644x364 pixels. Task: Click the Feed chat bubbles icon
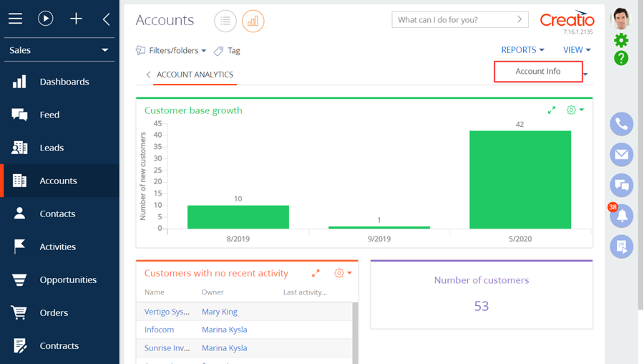tap(19, 115)
